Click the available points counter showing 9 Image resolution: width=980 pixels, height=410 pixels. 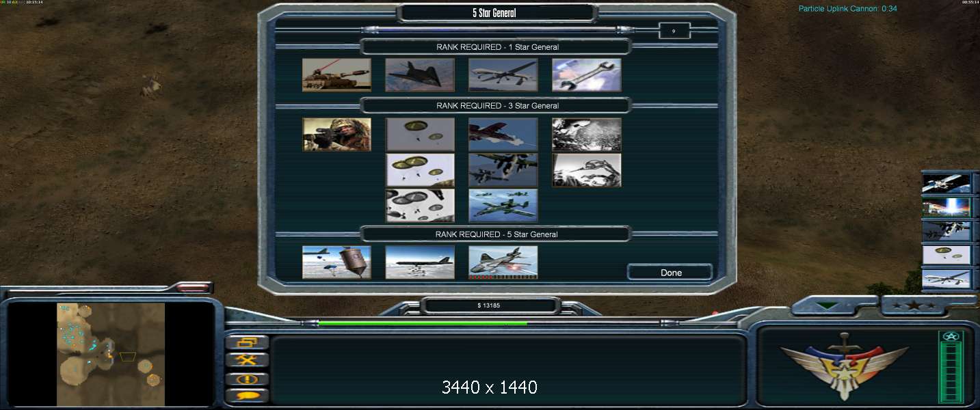click(x=674, y=31)
